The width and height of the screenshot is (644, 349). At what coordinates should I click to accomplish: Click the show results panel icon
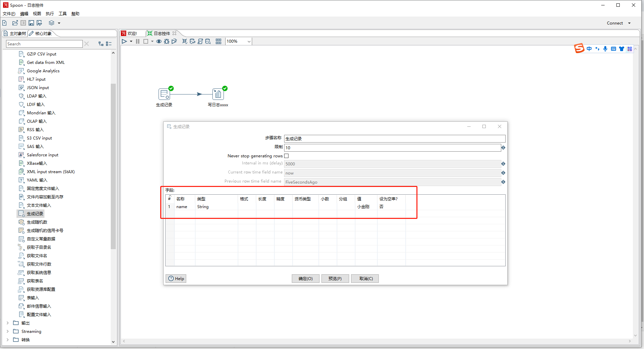(218, 41)
